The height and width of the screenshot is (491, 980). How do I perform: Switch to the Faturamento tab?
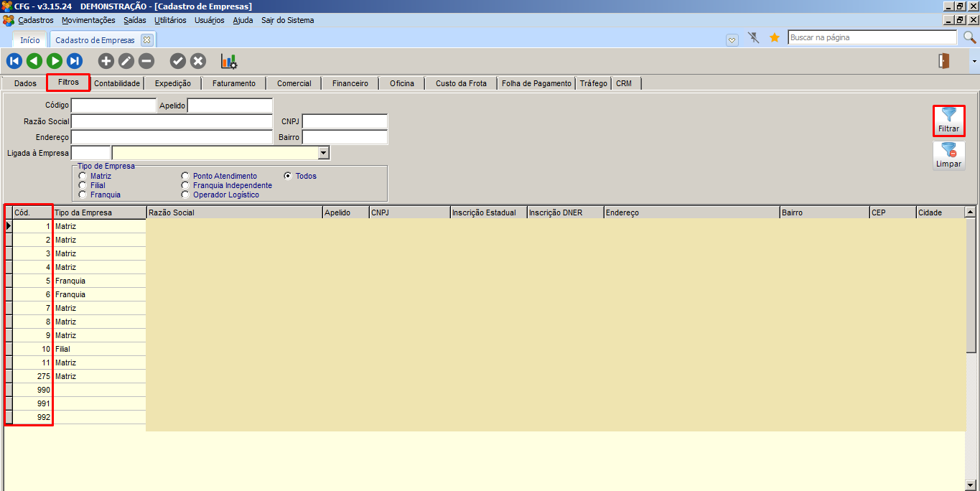[233, 83]
